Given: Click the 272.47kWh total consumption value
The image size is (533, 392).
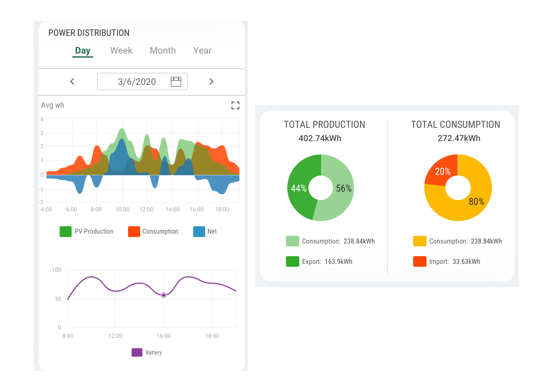Looking at the screenshot, I should click(459, 138).
